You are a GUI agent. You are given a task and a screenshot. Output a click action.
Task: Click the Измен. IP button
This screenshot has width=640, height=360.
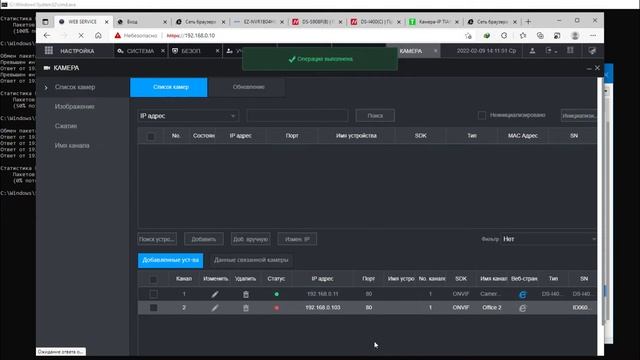coord(297,239)
